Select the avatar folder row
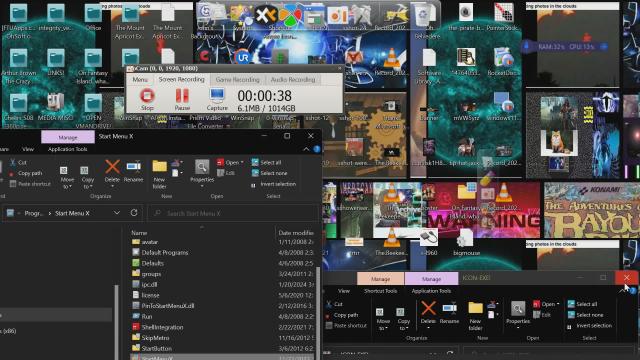 point(223,242)
